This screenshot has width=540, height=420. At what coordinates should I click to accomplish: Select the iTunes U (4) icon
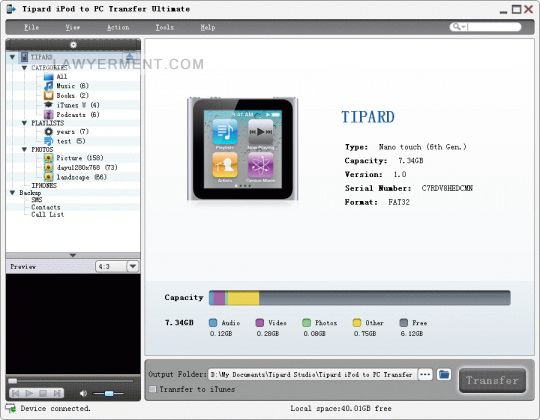(x=49, y=105)
